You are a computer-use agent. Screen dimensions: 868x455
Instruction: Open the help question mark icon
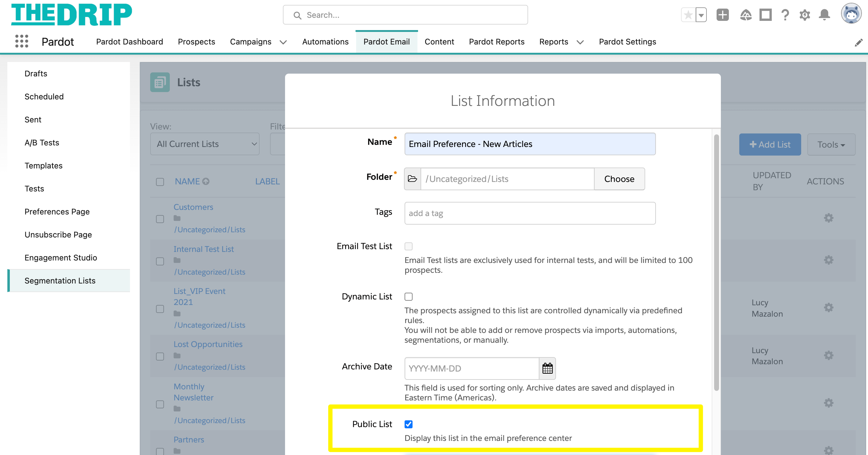(x=785, y=15)
